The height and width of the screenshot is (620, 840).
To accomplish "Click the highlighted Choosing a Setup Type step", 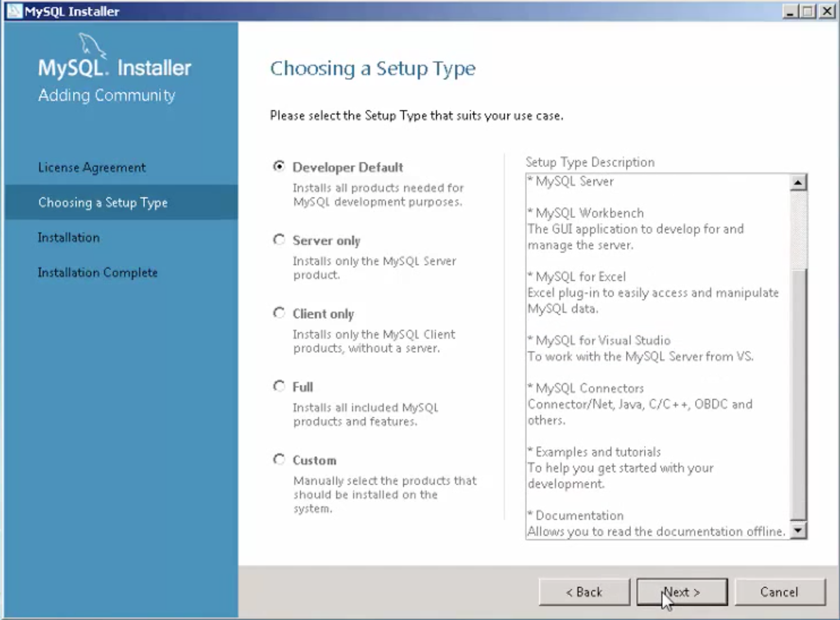I will (x=103, y=202).
